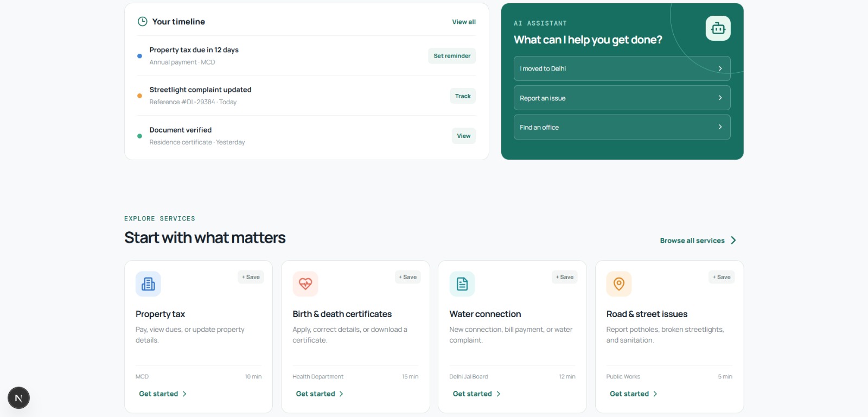This screenshot has height=417, width=868.
Task: Save the Water connection service card
Action: pos(565,277)
